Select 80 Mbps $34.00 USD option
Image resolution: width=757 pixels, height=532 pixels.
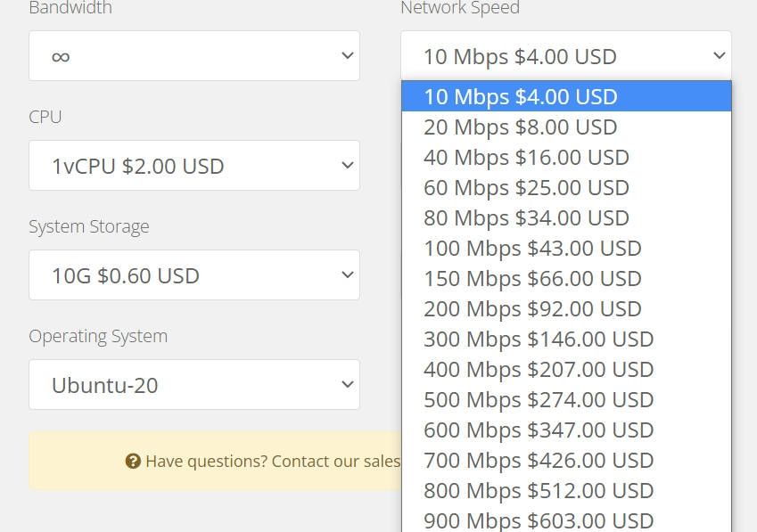coord(565,217)
